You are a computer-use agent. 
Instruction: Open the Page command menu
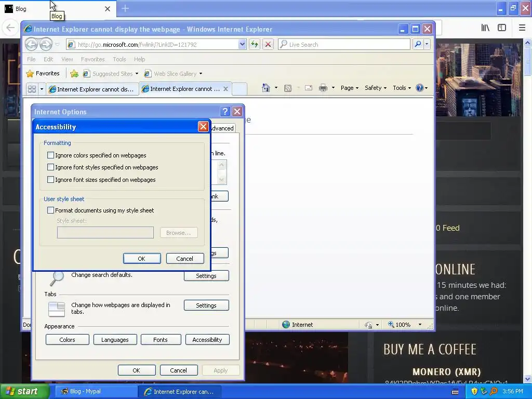[x=350, y=88]
